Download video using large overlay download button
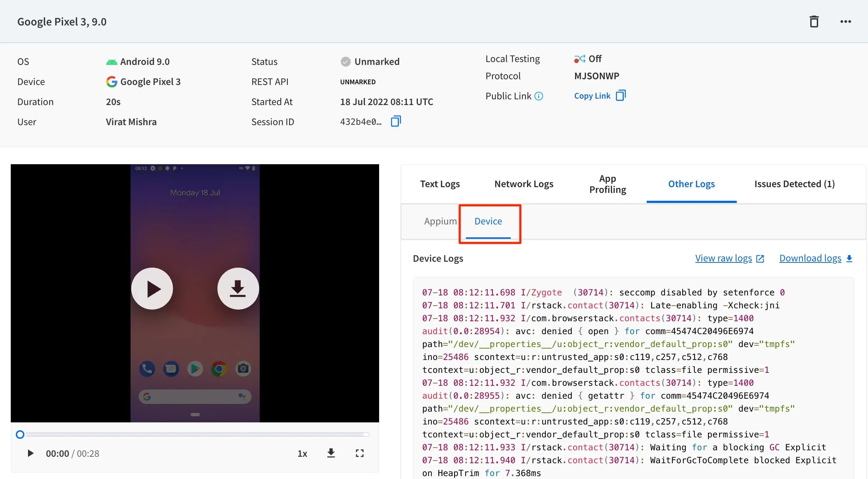Screen dimensions: 868x479 pyautogui.click(x=238, y=289)
